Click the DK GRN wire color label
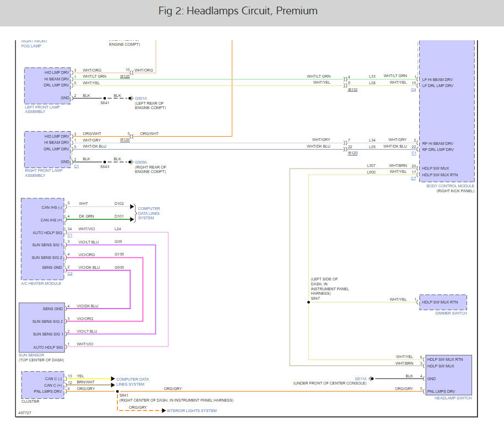Screen dimensions: 504x433 click(x=86, y=216)
